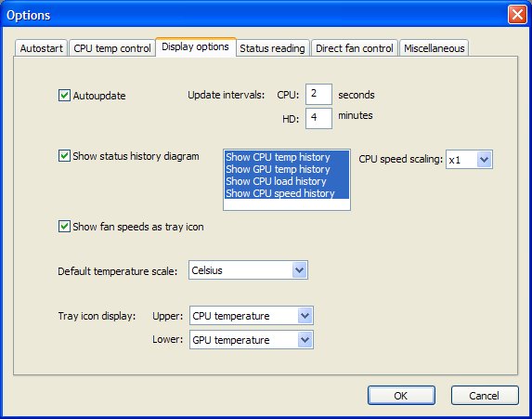Disable Show fan speeds as tray icon
Viewport: 532px width, 419px height.
point(64,226)
